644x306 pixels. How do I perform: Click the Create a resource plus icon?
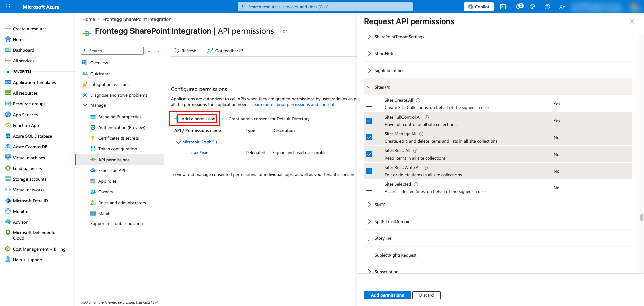point(8,29)
